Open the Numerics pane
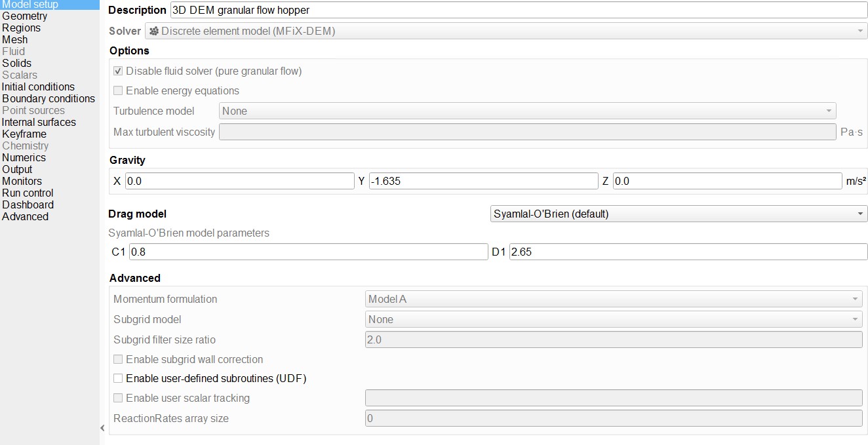The image size is (868, 445). (x=24, y=157)
